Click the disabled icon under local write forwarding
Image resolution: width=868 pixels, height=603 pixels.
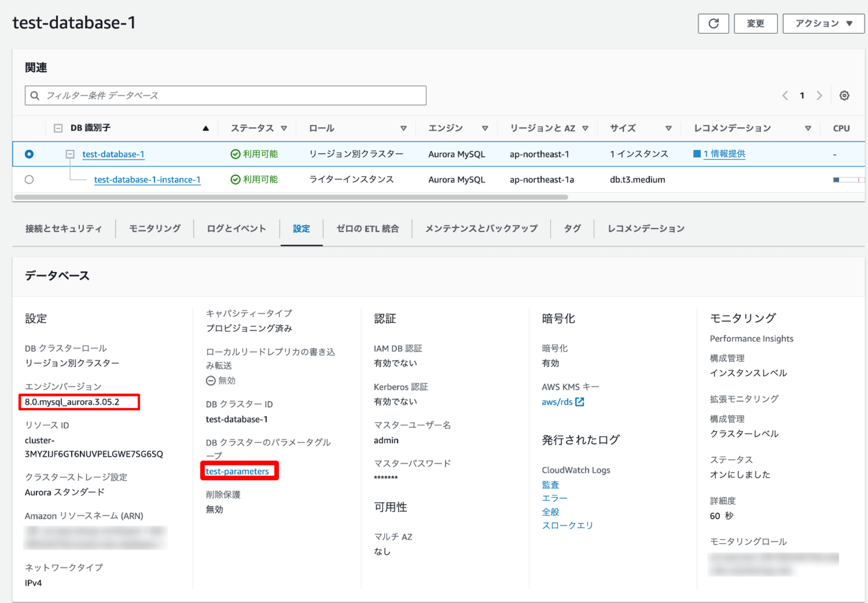click(x=210, y=381)
